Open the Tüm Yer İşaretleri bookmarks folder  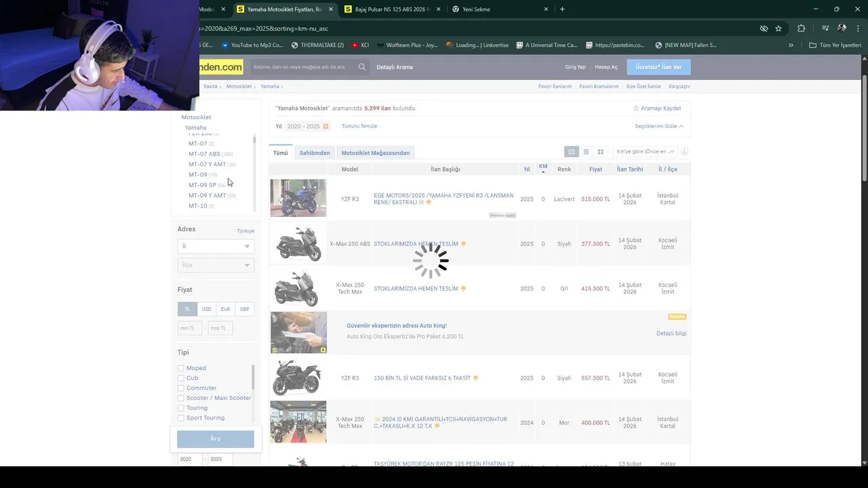point(835,45)
